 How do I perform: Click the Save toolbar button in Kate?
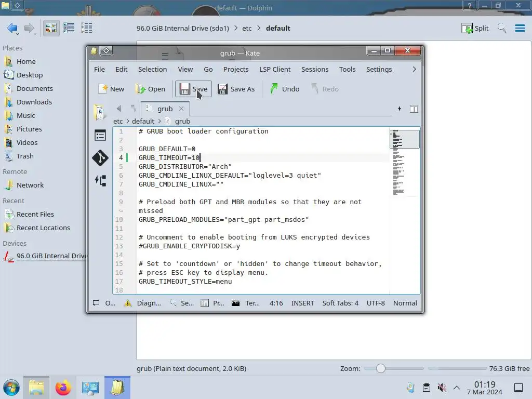[x=193, y=89]
